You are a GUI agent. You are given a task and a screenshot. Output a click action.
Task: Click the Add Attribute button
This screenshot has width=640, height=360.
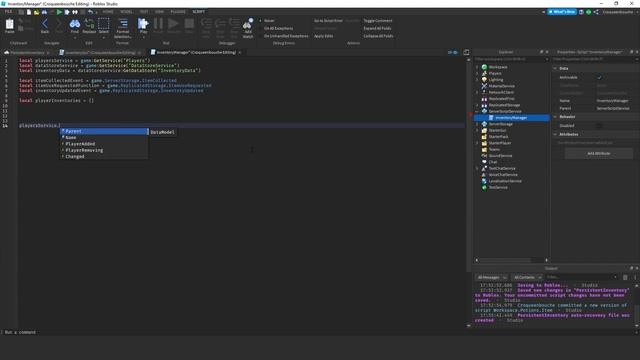[x=599, y=153]
